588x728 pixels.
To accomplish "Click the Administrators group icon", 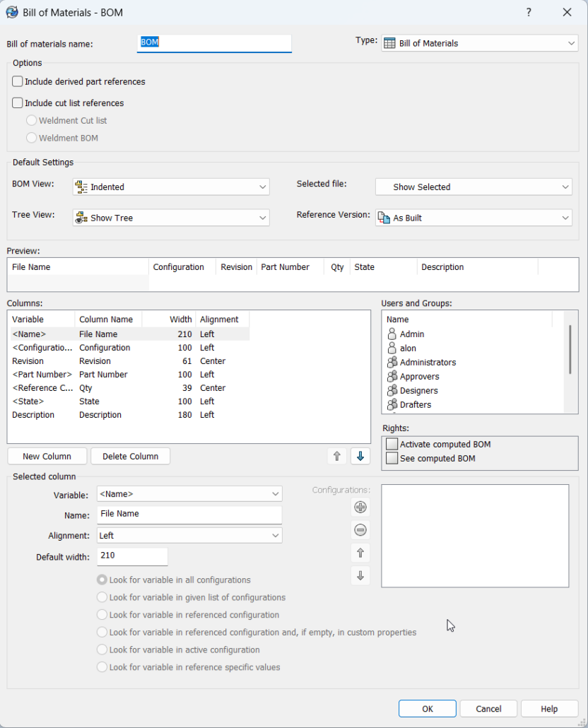I will 392,362.
